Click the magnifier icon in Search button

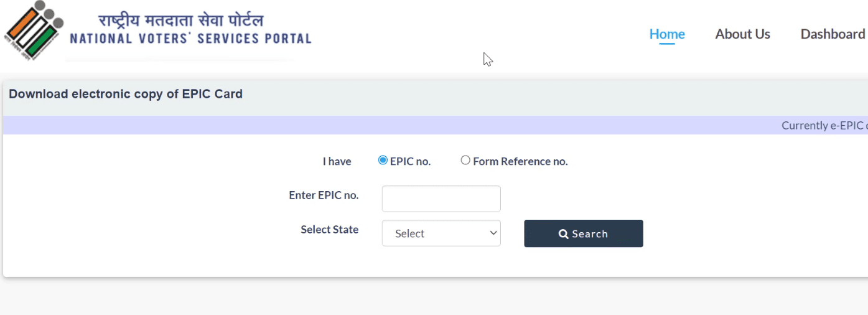[x=564, y=234]
